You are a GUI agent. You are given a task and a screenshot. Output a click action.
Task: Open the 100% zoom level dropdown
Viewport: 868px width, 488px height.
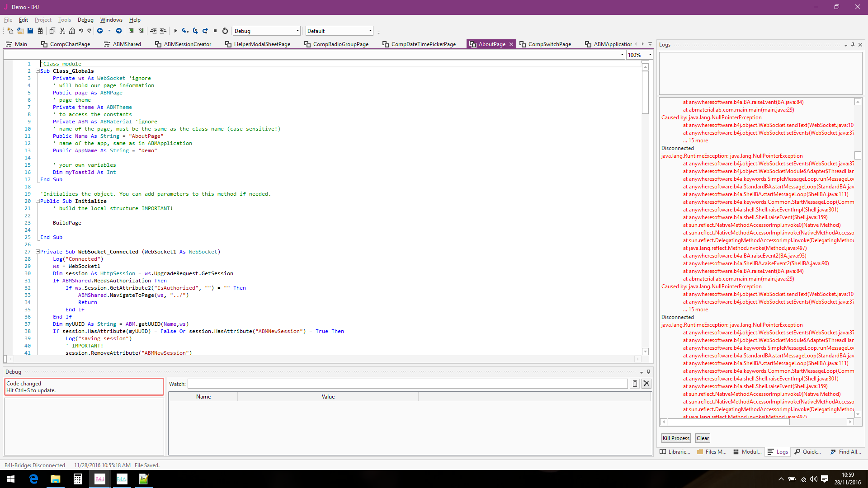pos(650,55)
